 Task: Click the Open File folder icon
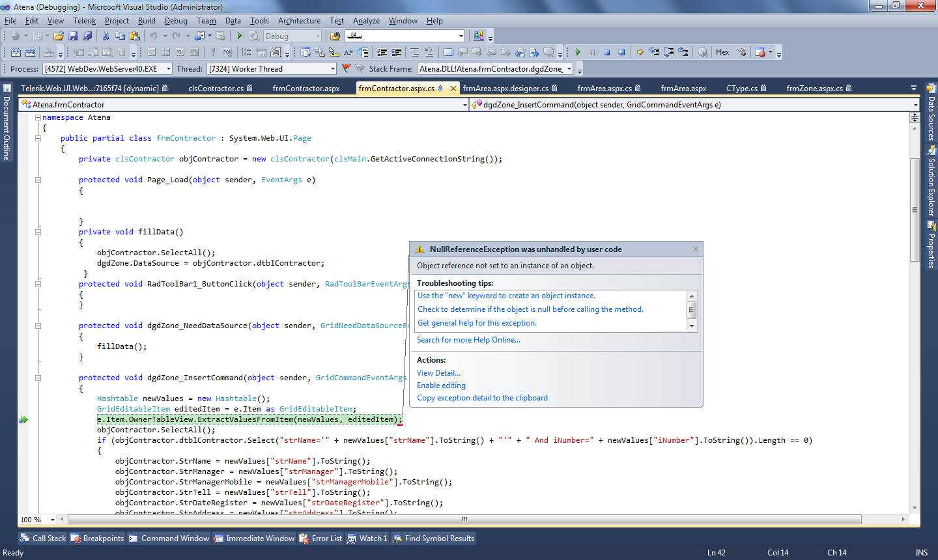point(59,36)
